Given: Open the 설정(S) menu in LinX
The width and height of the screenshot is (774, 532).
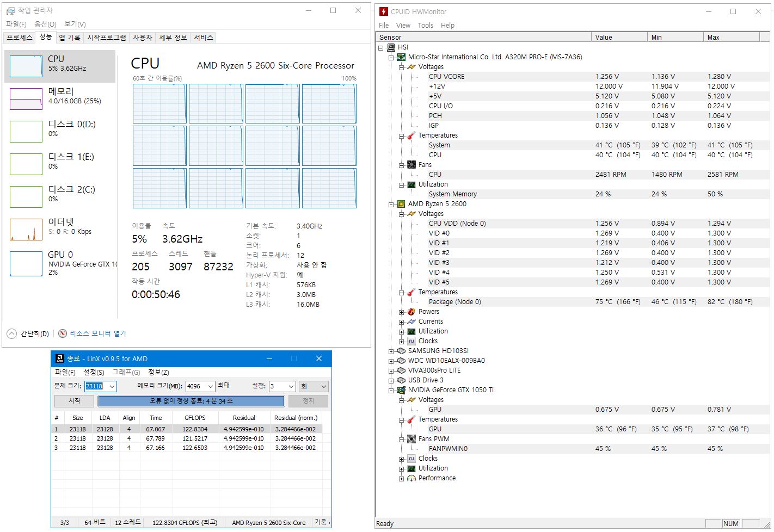Looking at the screenshot, I should tap(94, 372).
